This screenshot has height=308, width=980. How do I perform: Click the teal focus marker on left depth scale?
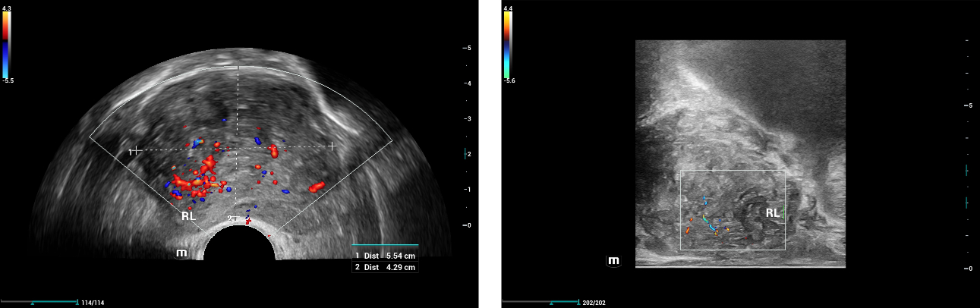pos(467,153)
